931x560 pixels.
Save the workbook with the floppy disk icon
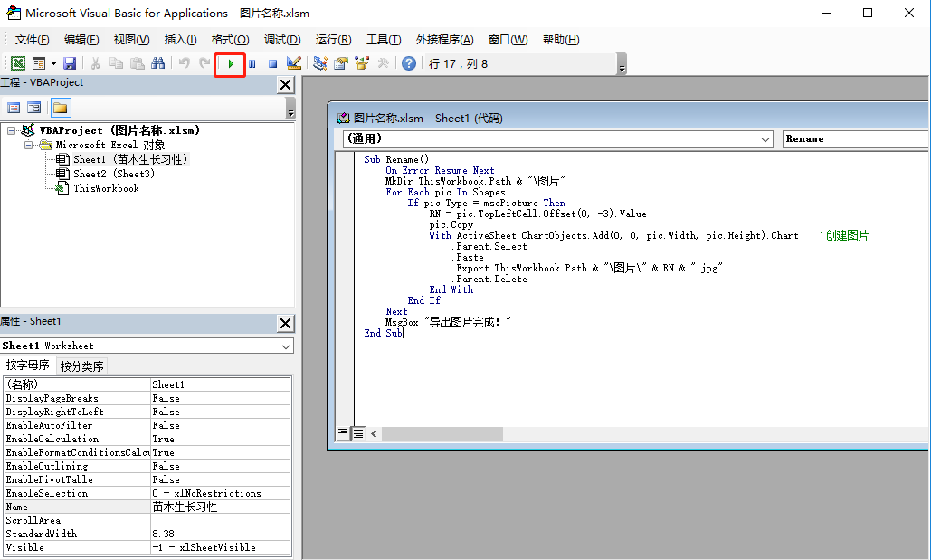pos(70,63)
